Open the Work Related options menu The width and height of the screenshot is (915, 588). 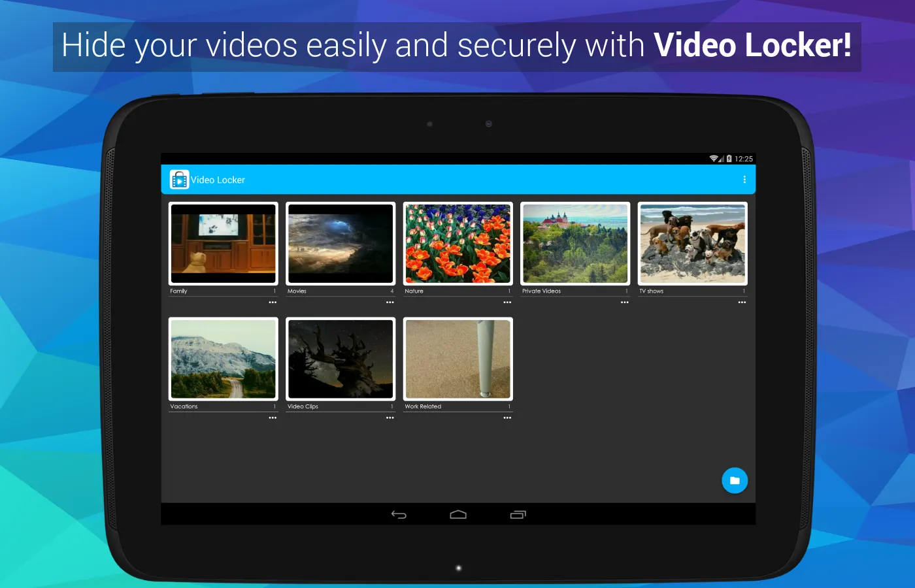(507, 417)
